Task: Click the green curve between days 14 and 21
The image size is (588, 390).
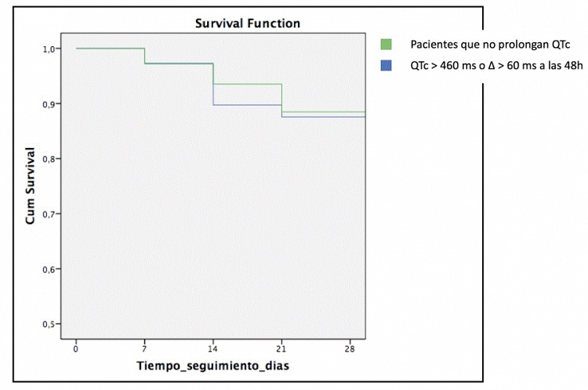Action: click(x=248, y=84)
